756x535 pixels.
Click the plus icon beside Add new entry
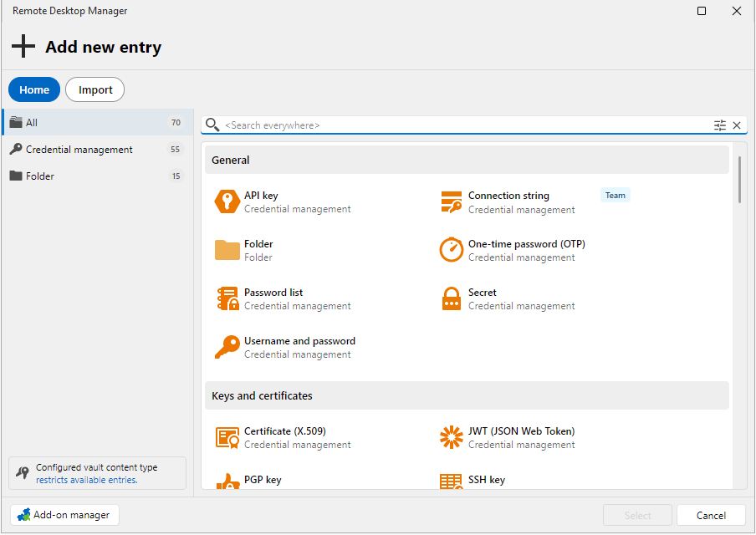[x=23, y=46]
